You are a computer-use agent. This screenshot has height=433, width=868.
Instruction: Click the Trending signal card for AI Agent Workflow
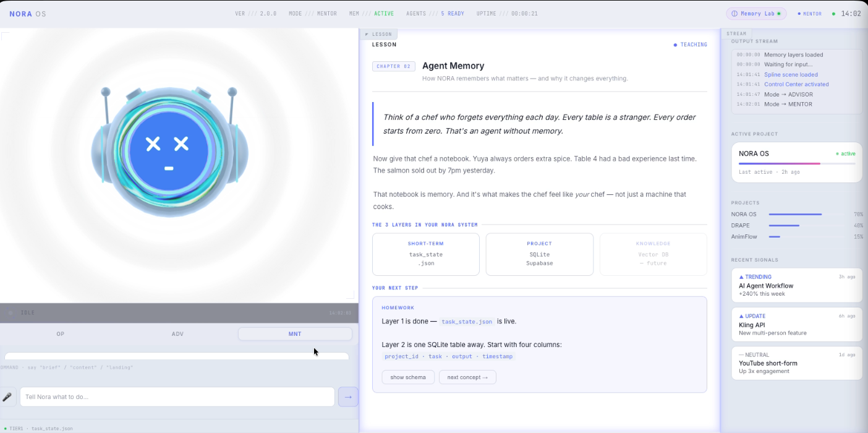tap(796, 285)
